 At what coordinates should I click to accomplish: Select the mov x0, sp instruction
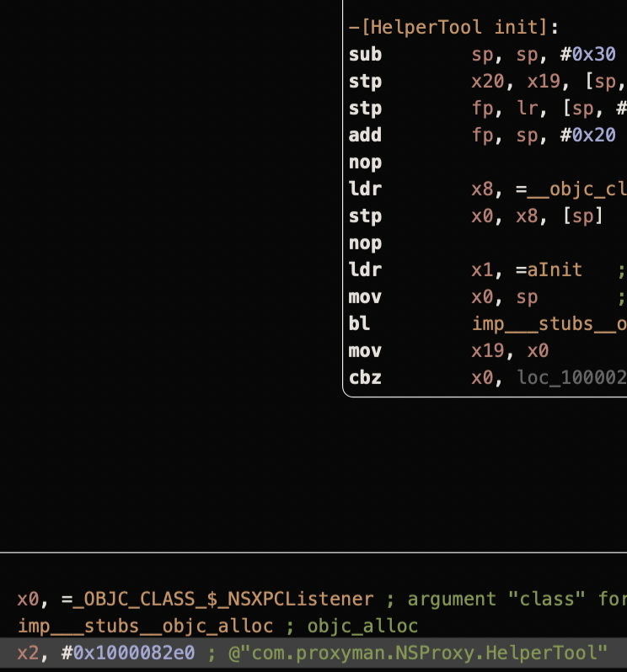(x=365, y=297)
